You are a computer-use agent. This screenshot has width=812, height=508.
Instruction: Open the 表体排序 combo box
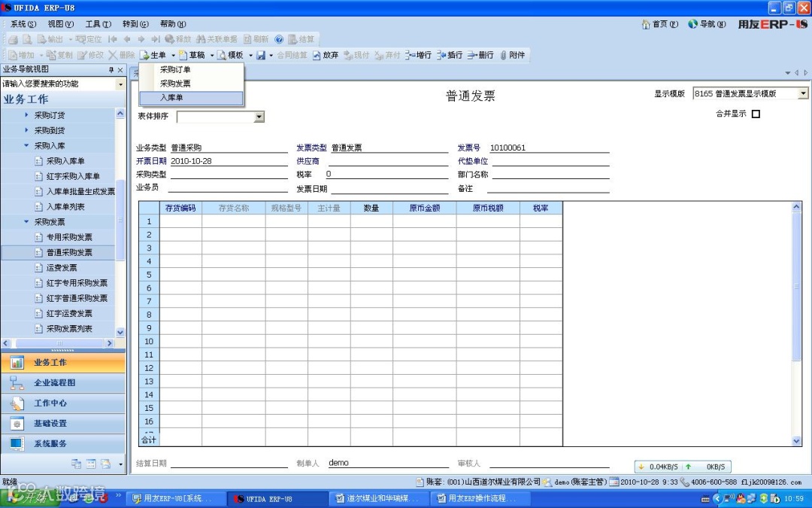259,117
